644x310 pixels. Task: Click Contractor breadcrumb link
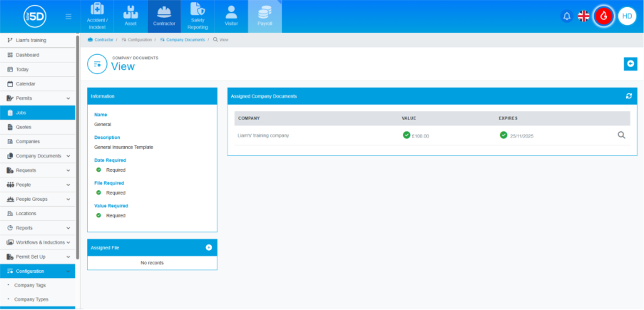click(101, 40)
